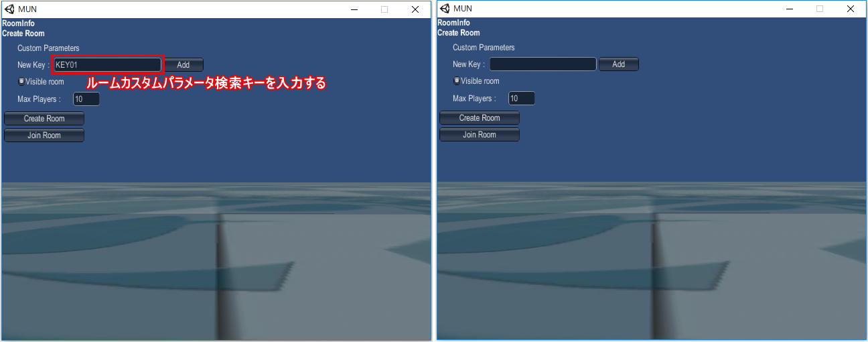Screen dimensions: 868x342
Task: Click the New Key field containing KEY01
Action: pyautogui.click(x=107, y=64)
